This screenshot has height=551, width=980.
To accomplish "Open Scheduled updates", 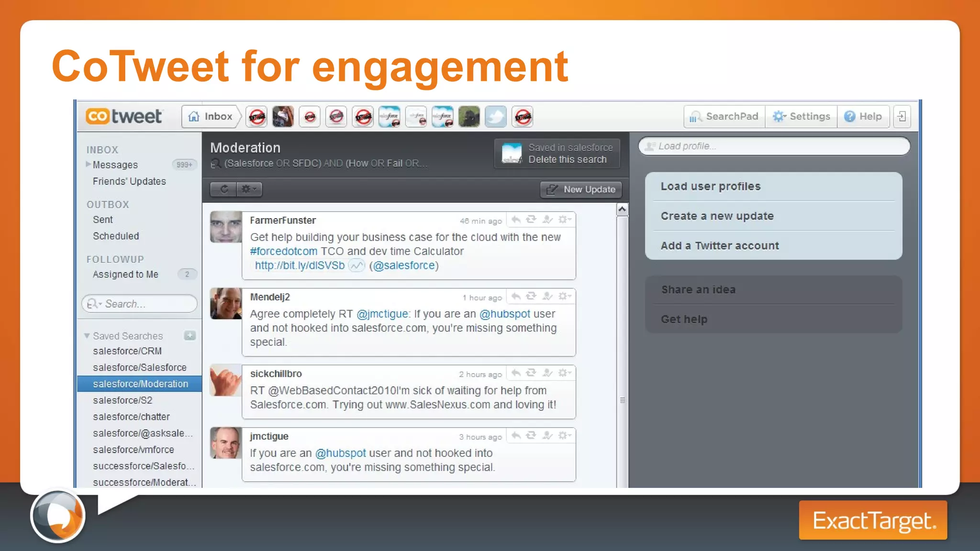I will [x=116, y=236].
